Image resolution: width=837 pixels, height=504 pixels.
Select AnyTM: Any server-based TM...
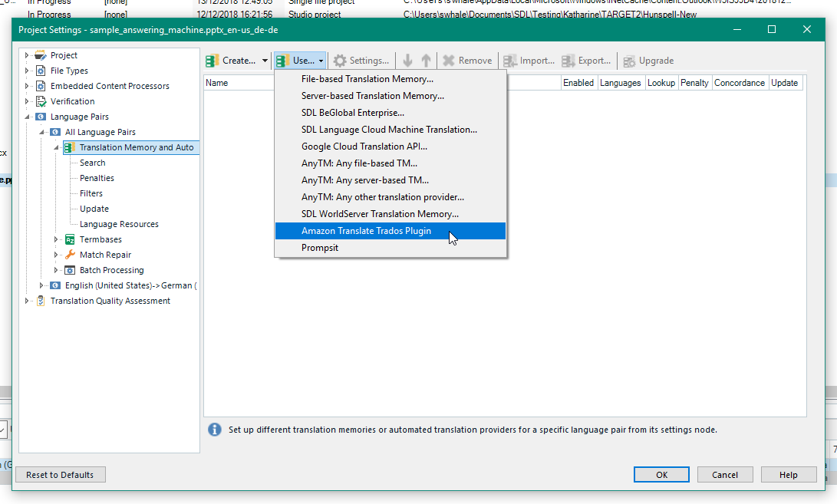click(x=390, y=180)
